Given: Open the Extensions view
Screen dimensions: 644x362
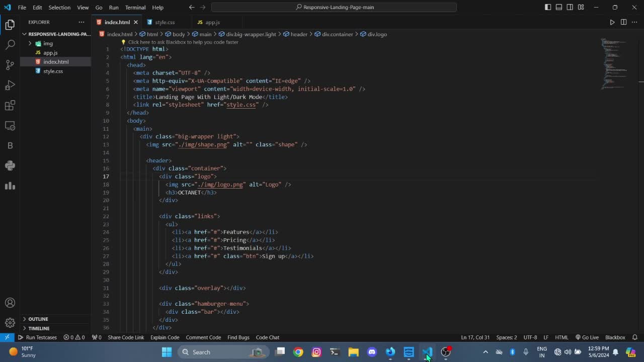Looking at the screenshot, I should [x=10, y=105].
